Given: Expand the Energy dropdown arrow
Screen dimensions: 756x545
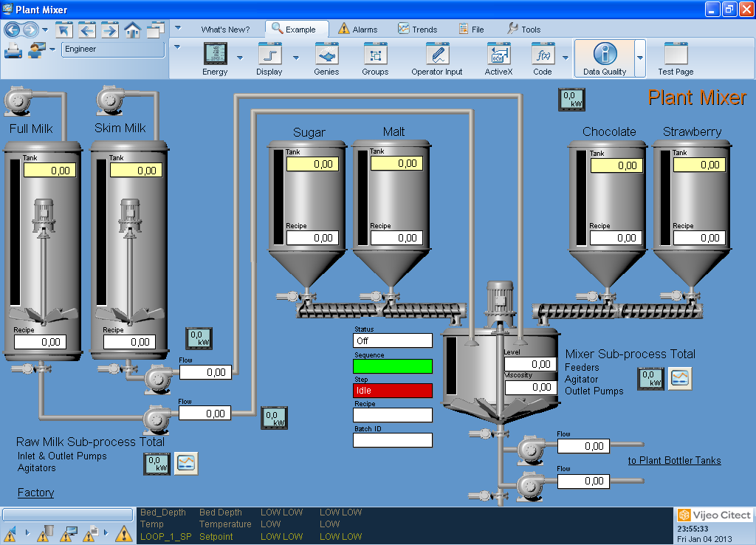Looking at the screenshot, I should click(x=239, y=58).
